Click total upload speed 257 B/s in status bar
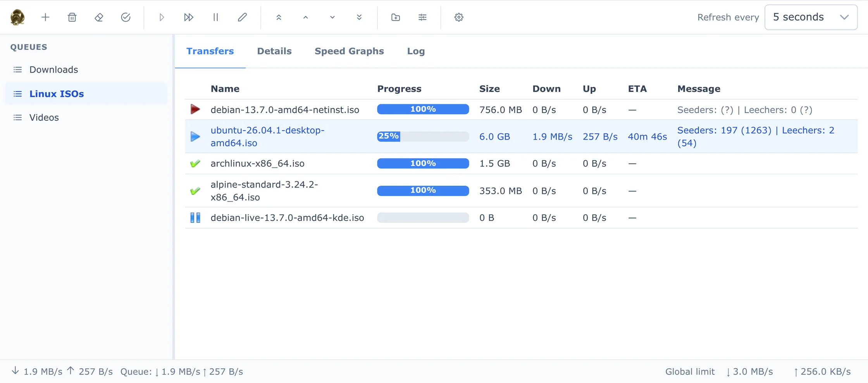The height and width of the screenshot is (383, 868). click(90, 372)
